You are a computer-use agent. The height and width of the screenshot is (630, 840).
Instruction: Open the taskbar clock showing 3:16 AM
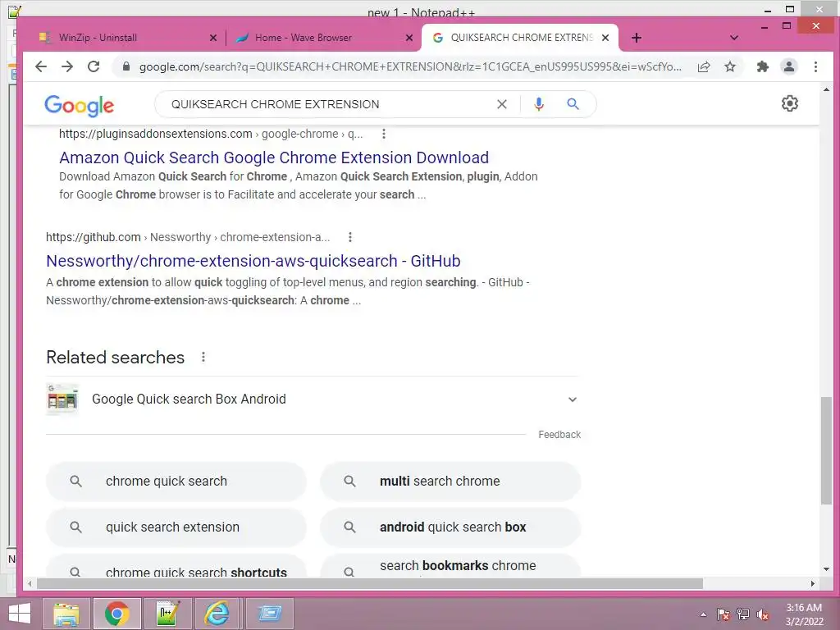(x=804, y=614)
